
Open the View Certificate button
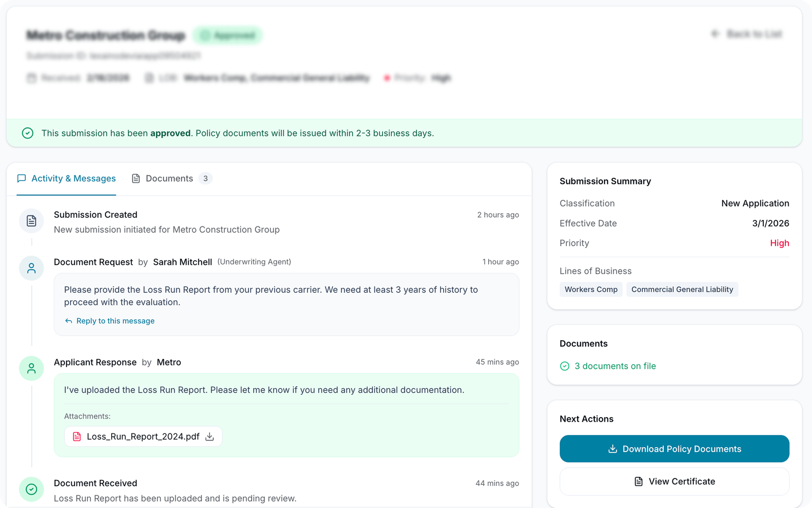674,481
